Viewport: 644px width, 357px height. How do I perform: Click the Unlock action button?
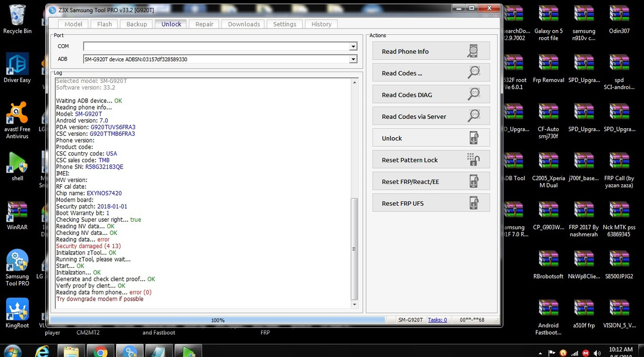431,138
